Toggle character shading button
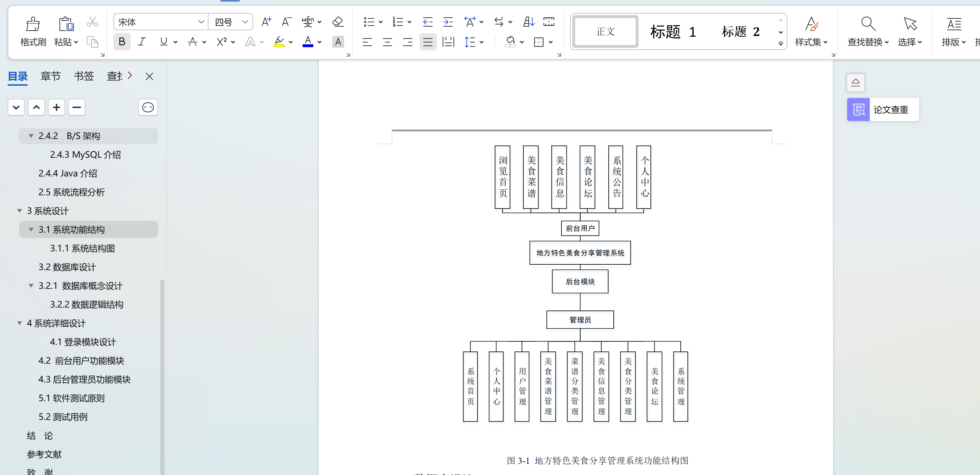 point(338,42)
